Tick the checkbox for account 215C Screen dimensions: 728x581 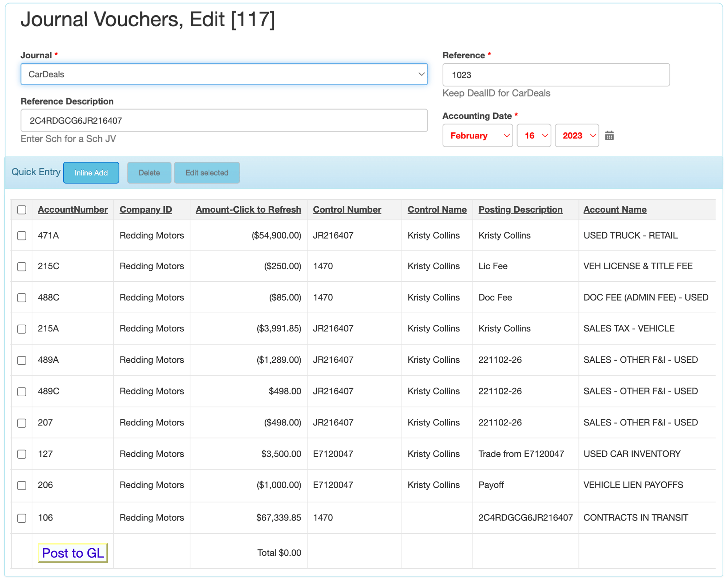pyautogui.click(x=22, y=267)
